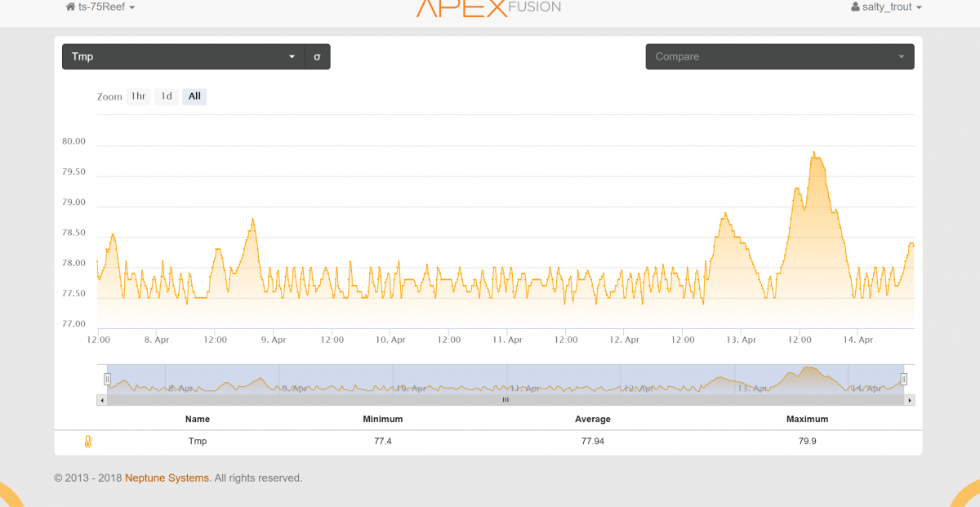This screenshot has width=980, height=507.
Task: Click the temperature peak near 79.9 on the chart
Action: (814, 153)
